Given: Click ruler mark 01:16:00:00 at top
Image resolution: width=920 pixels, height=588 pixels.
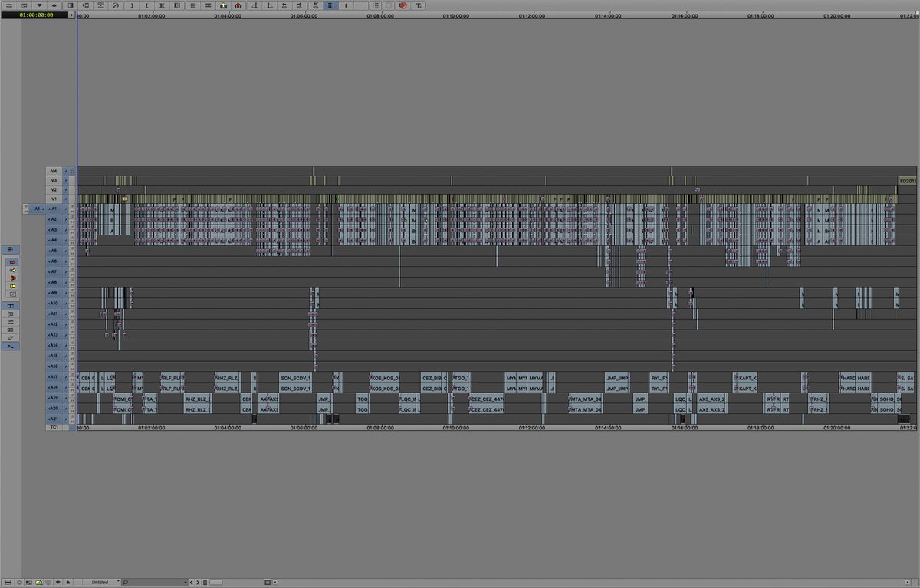Looking at the screenshot, I should point(683,15).
